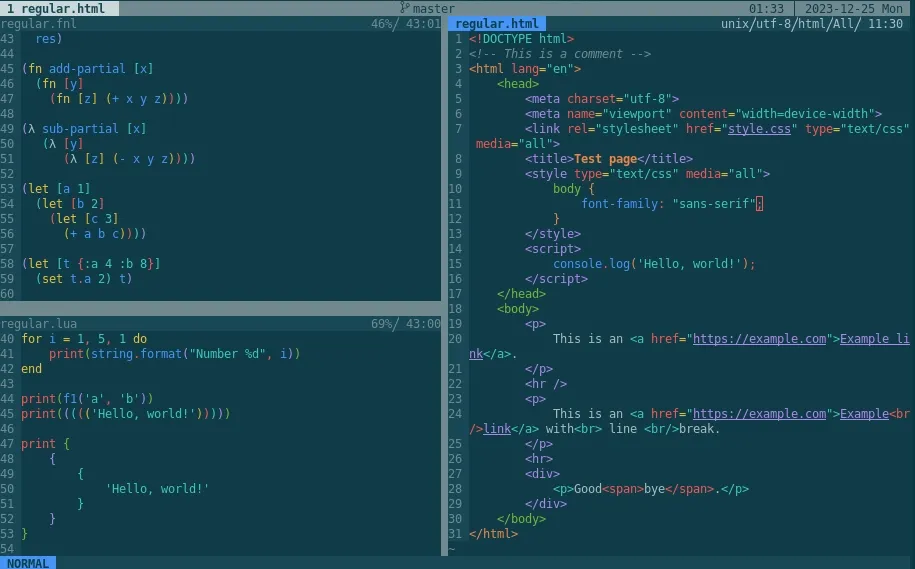The height and width of the screenshot is (569, 915).
Task: Open the style.css link in href
Action: [759, 129]
